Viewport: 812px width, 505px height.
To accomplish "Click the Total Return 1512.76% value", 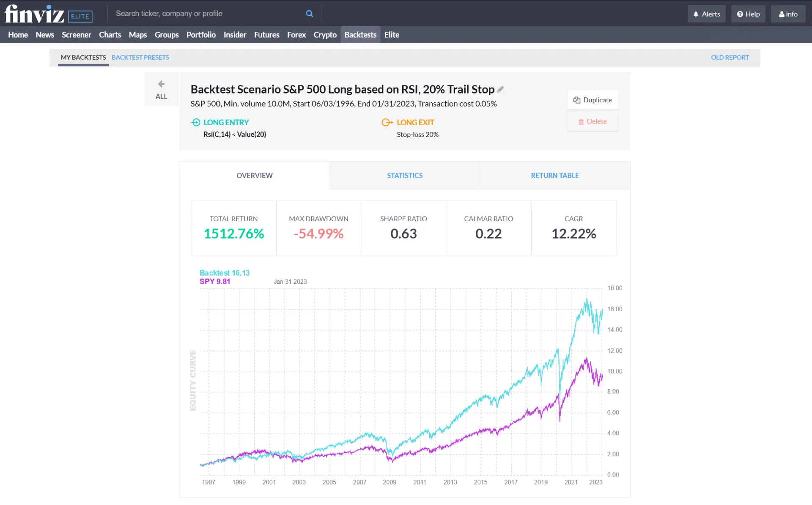I will (234, 233).
